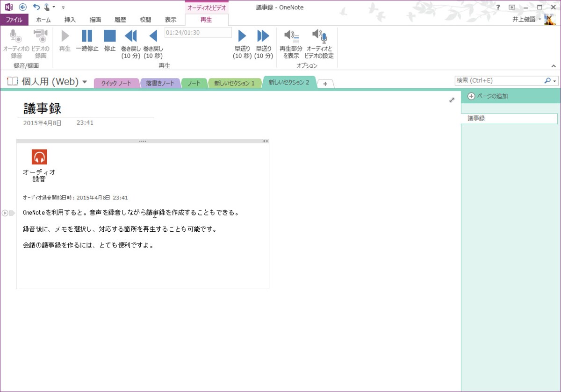Switch to the ホーム ribbon tab
The width and height of the screenshot is (561, 392).
[43, 20]
